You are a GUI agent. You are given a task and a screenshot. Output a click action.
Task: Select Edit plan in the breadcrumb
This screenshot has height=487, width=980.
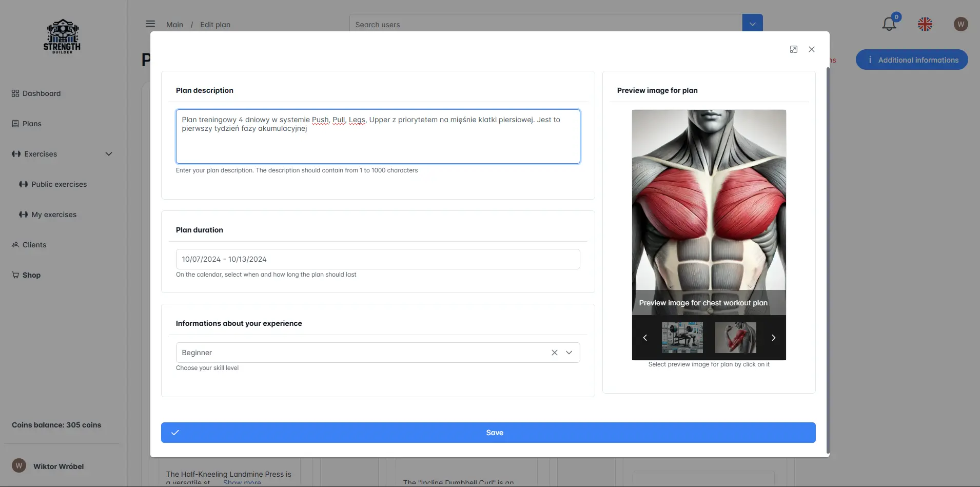[x=214, y=24]
